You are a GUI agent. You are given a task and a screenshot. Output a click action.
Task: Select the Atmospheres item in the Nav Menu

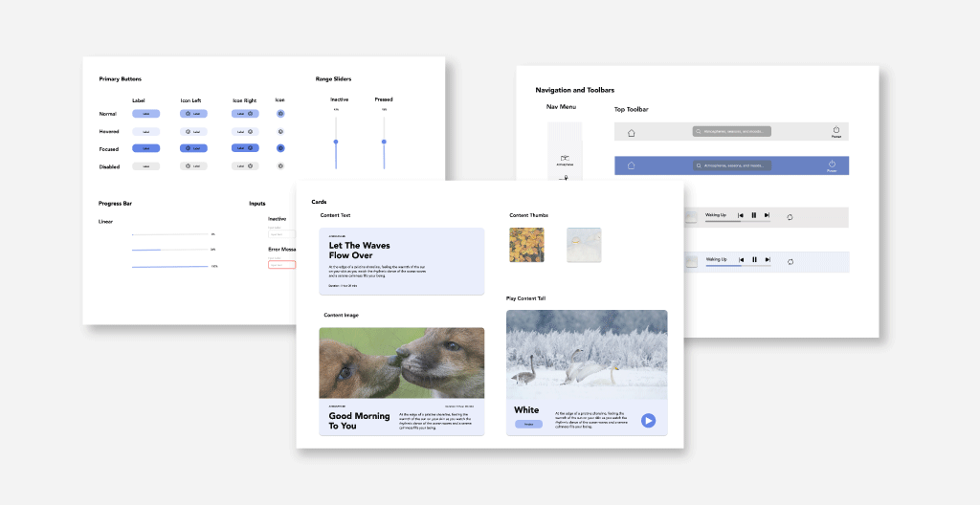point(565,159)
